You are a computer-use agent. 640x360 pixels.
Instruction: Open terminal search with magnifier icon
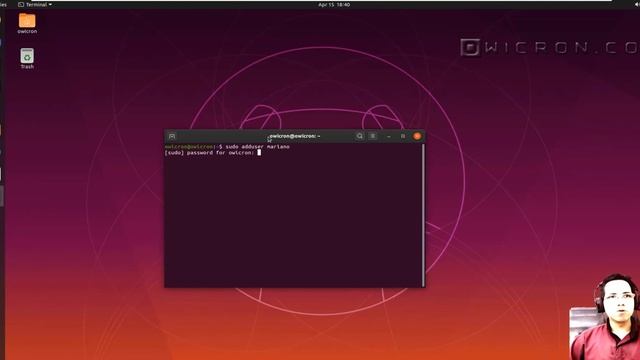(x=359, y=136)
